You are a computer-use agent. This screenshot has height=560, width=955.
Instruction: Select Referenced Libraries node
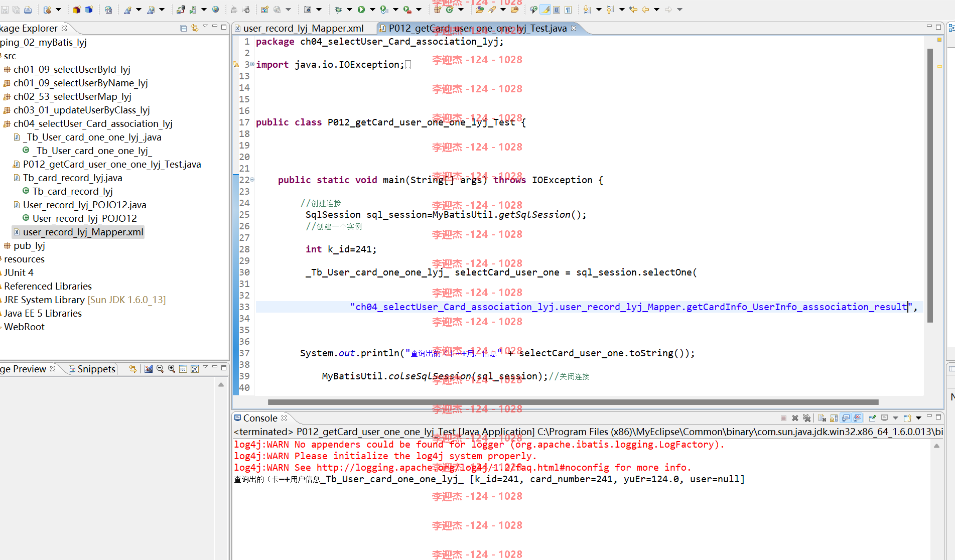coord(48,286)
